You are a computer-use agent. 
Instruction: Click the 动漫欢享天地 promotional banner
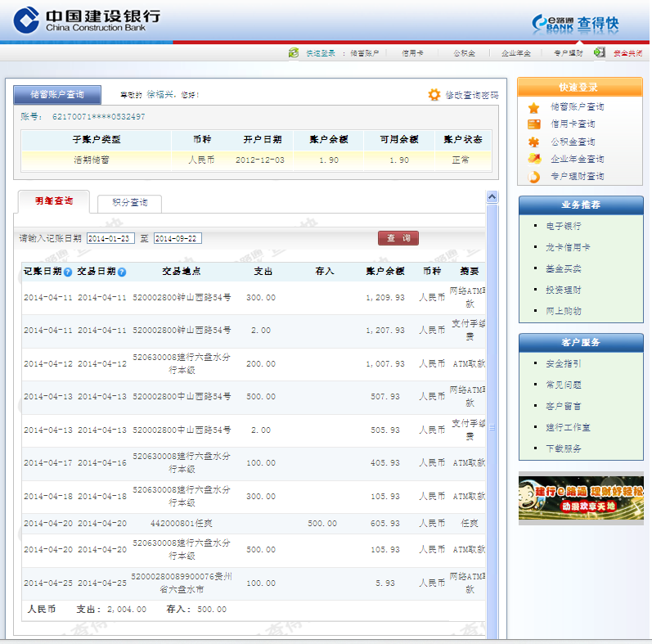click(581, 498)
